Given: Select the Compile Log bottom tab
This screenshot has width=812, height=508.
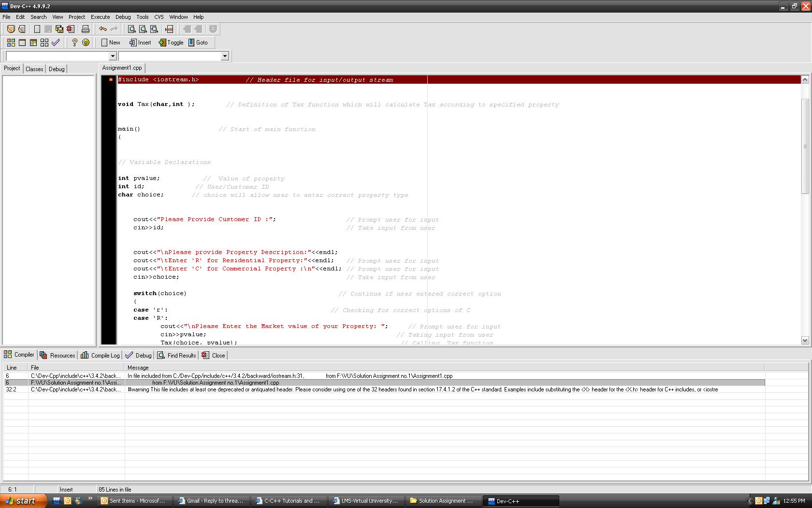Looking at the screenshot, I should 100,355.
